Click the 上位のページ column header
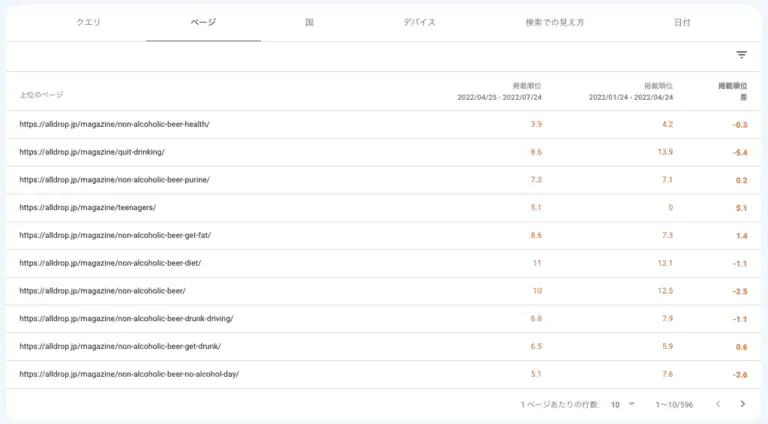Viewport: 768px width, 424px height. [41, 95]
